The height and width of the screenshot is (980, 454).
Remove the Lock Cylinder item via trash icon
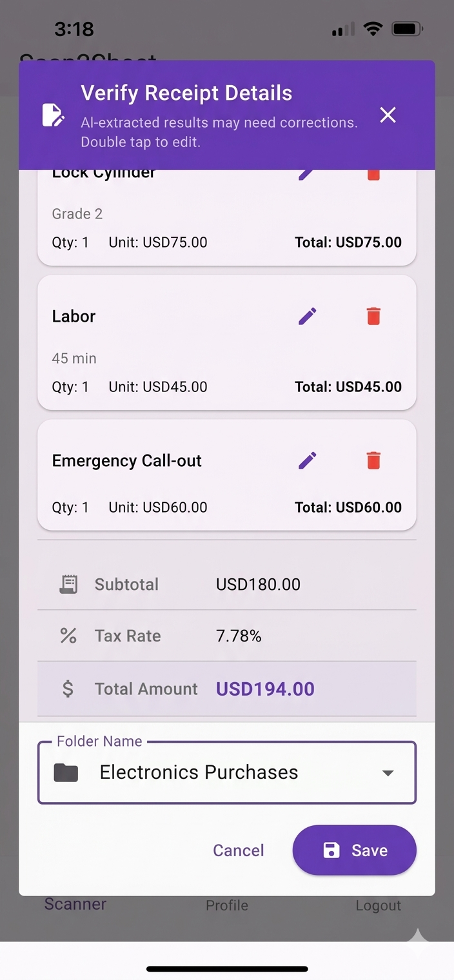(x=373, y=174)
